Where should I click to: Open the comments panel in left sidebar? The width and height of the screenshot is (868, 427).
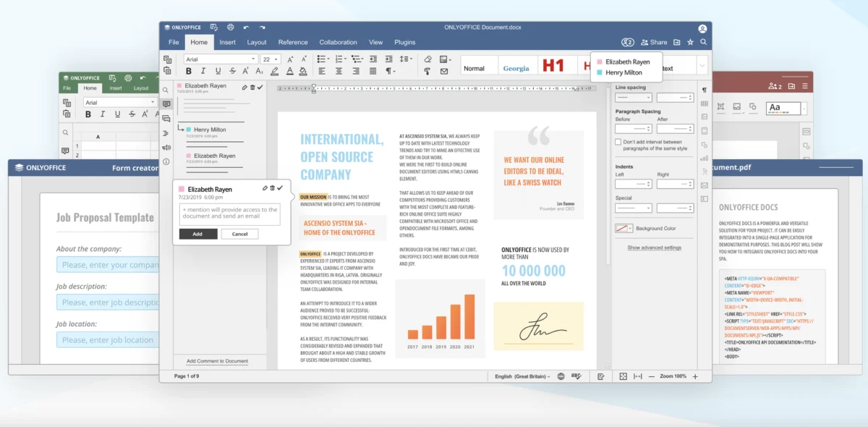166,104
